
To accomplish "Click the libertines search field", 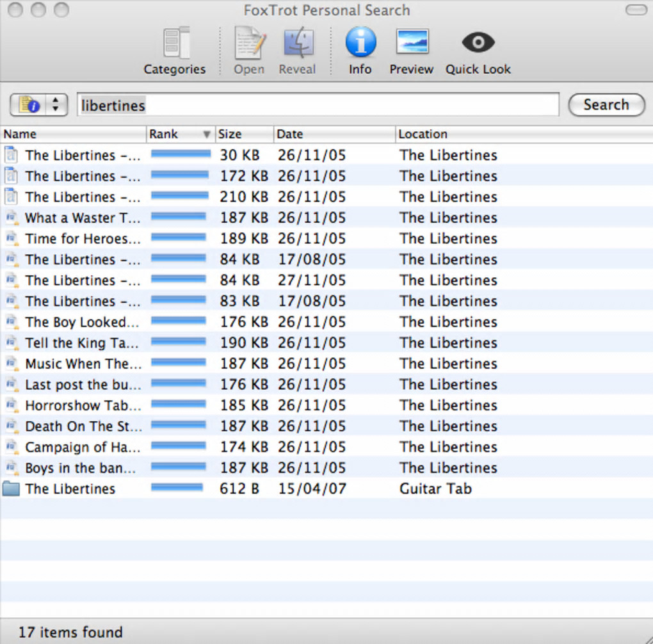I will [318, 104].
